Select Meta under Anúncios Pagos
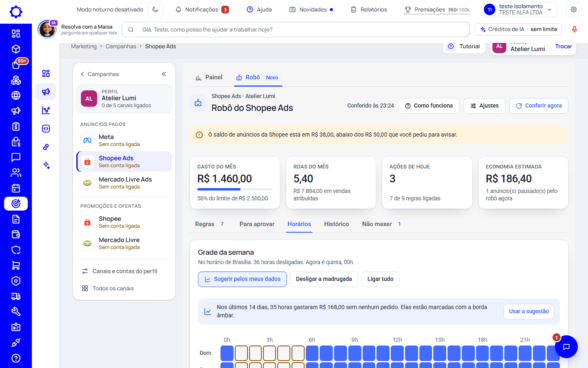 124,140
